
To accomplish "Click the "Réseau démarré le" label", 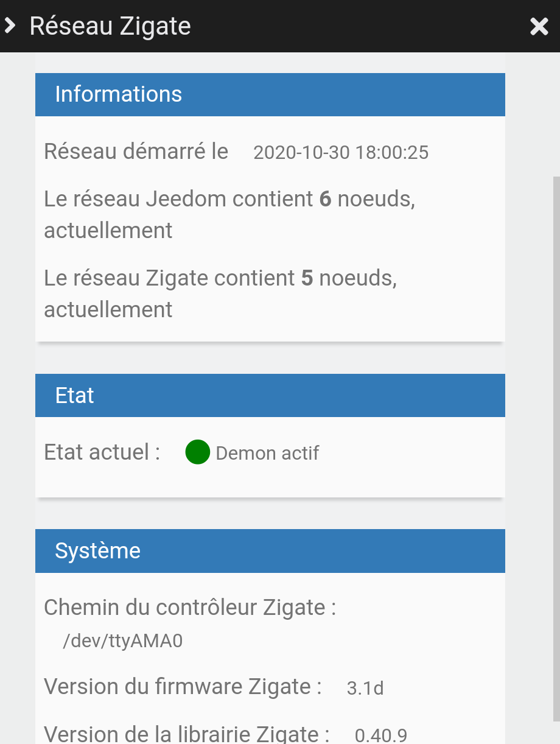I will coord(136,151).
